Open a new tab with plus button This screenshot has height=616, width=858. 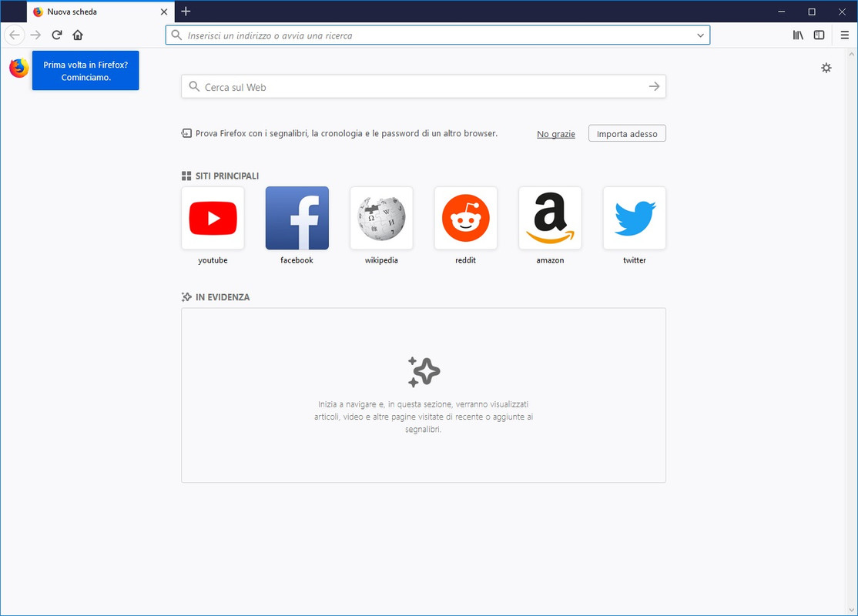click(x=186, y=12)
